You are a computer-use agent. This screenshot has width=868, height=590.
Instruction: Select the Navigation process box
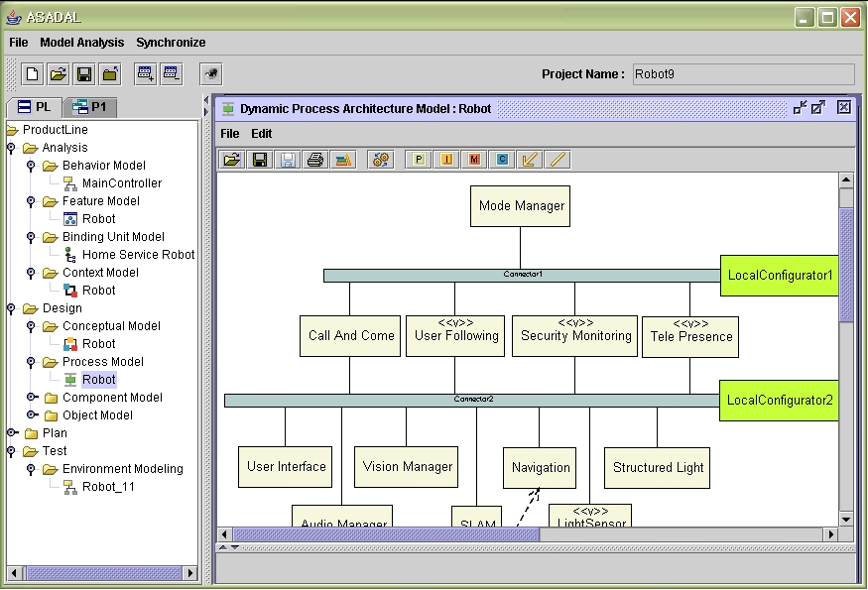(540, 468)
